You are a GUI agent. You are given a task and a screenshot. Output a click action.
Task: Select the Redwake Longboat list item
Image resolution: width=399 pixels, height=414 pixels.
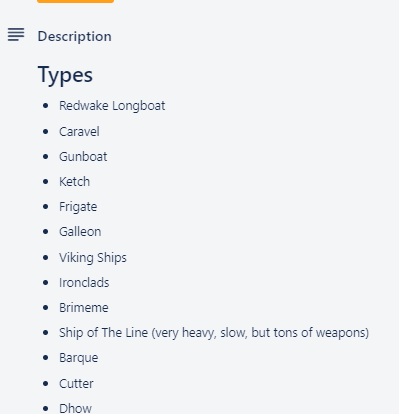pyautogui.click(x=112, y=106)
